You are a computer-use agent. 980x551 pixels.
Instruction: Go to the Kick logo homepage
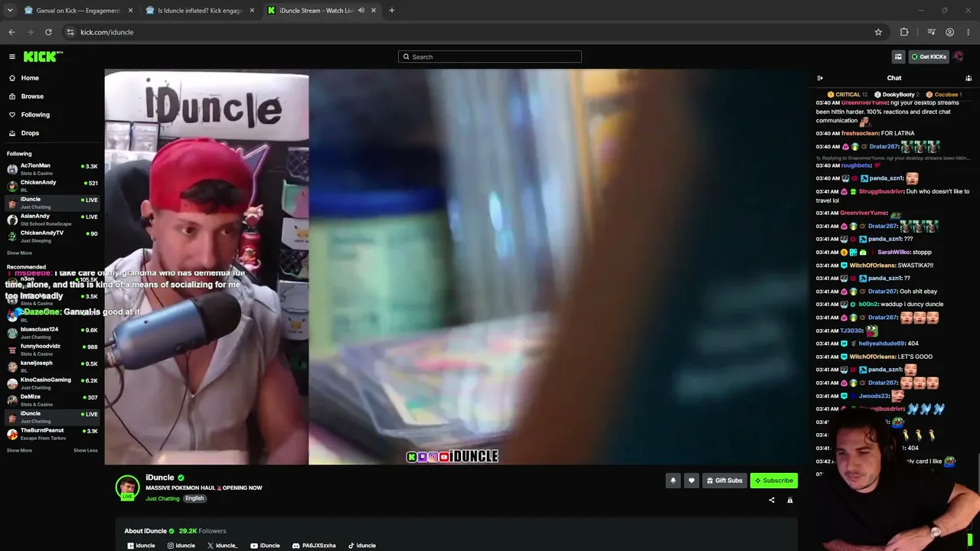pyautogui.click(x=43, y=57)
